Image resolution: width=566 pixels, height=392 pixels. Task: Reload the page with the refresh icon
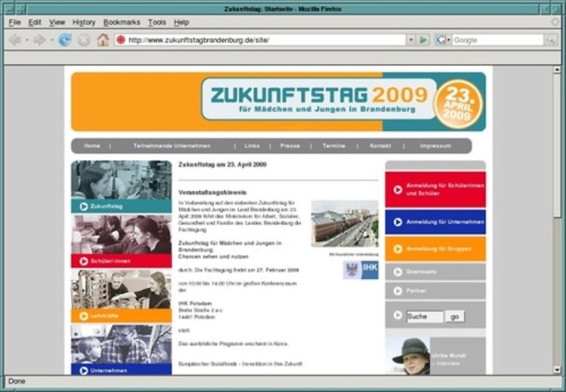click(x=65, y=40)
